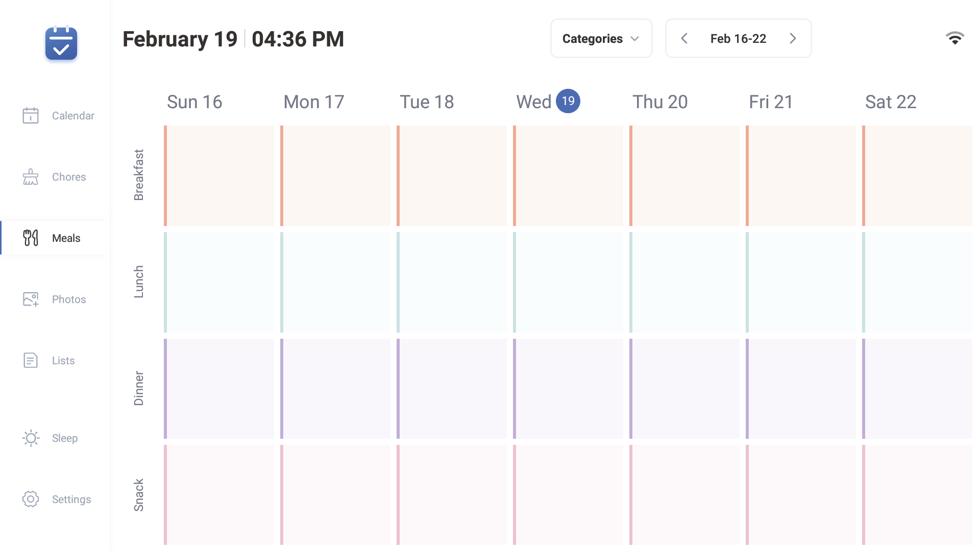This screenshot has width=980, height=551.
Task: Check the Wi-Fi status icon
Action: click(x=954, y=38)
